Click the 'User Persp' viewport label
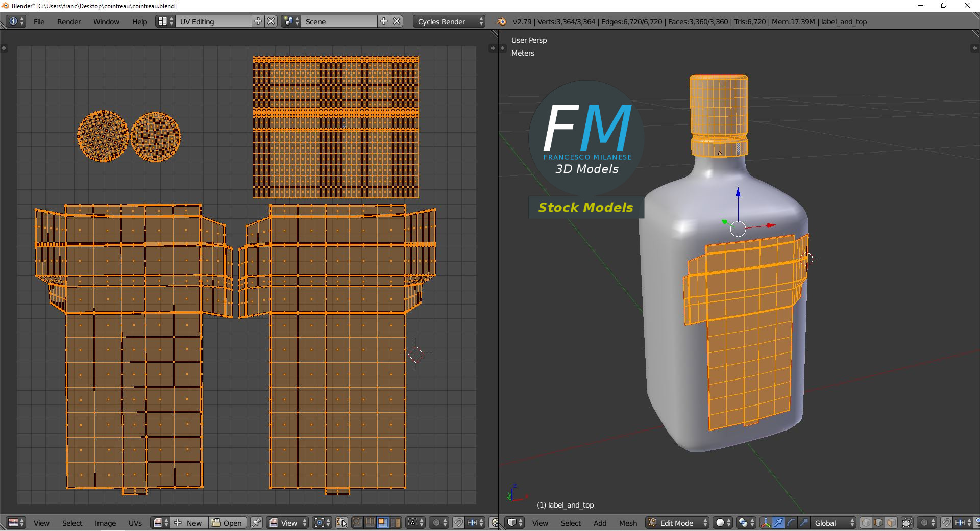Screen dimensions: 980x531 (529, 40)
